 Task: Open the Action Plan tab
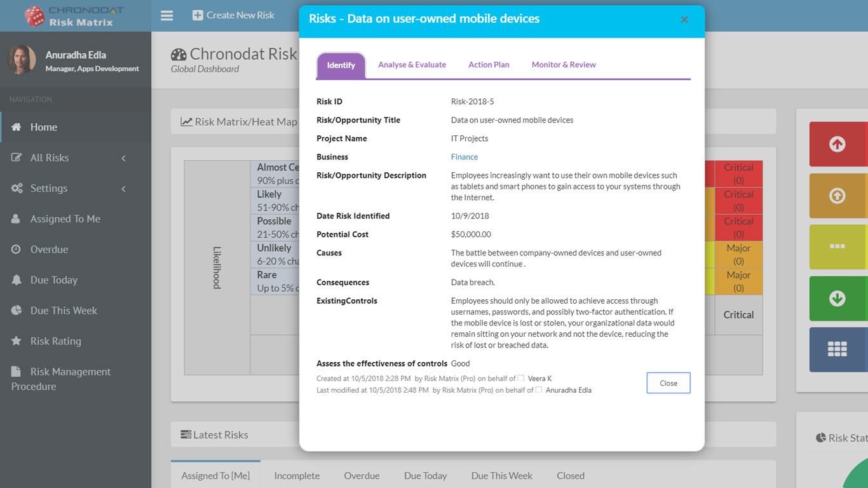[489, 65]
